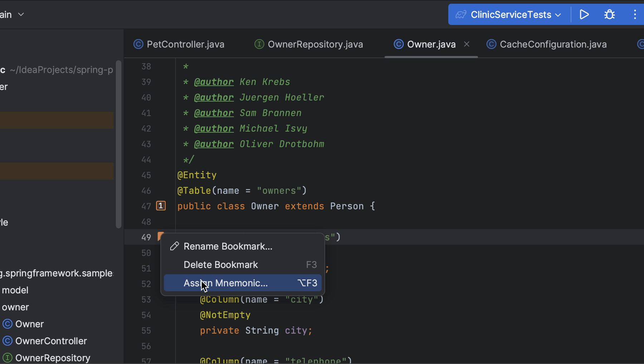Click the class icon on PetController.java tab

tap(138, 44)
